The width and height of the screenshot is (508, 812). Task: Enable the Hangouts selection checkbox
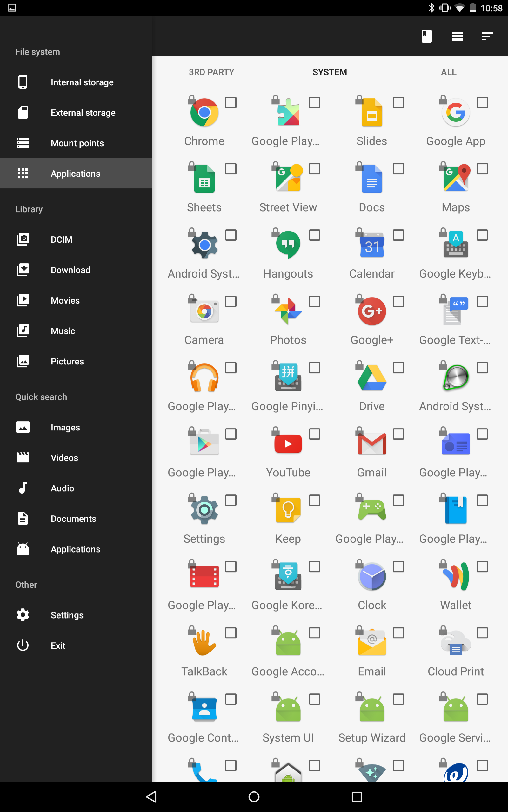coord(314,235)
